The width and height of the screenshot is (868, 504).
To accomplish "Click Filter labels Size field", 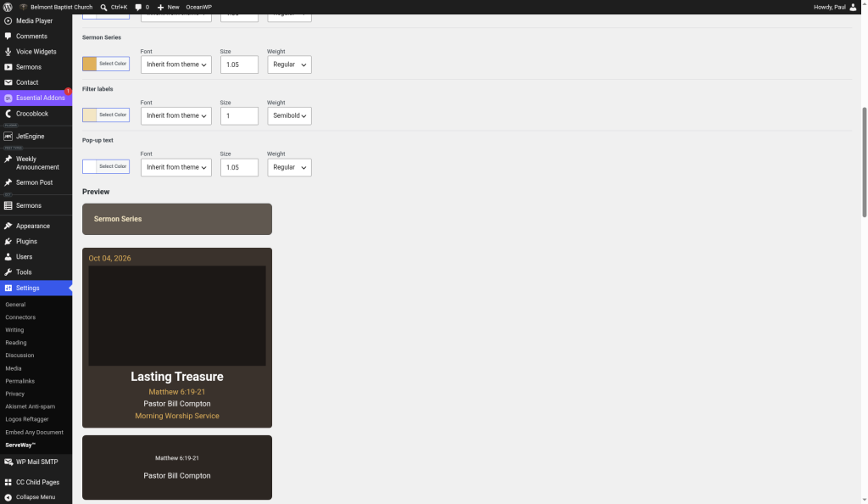I will [x=239, y=115].
